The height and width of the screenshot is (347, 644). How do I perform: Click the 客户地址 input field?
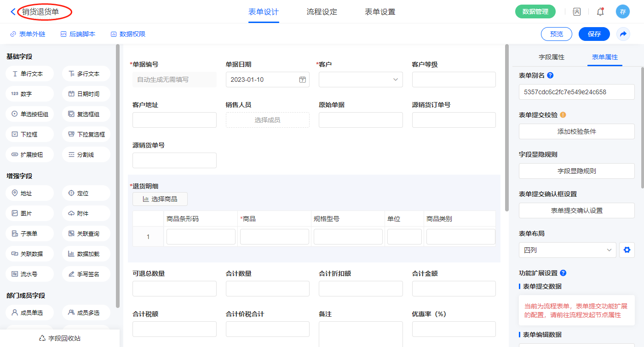tap(174, 120)
